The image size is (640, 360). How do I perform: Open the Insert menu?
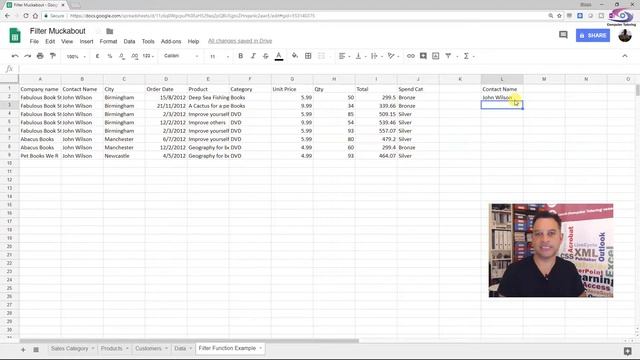pyautogui.click(x=86, y=41)
